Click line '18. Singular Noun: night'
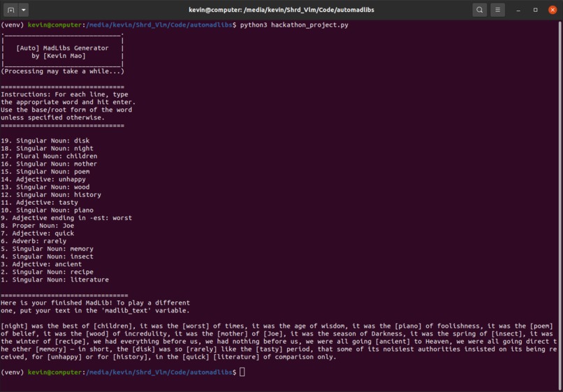 click(x=47, y=149)
